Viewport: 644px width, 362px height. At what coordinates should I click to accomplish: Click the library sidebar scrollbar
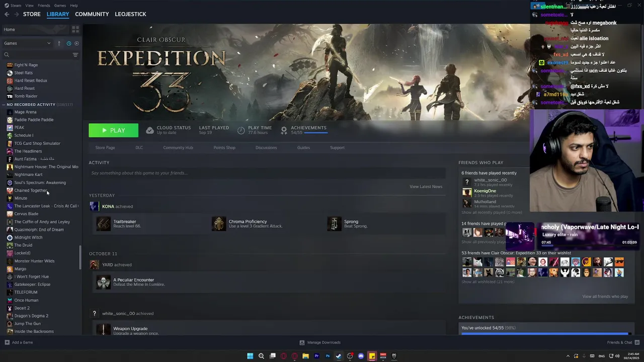click(80, 257)
